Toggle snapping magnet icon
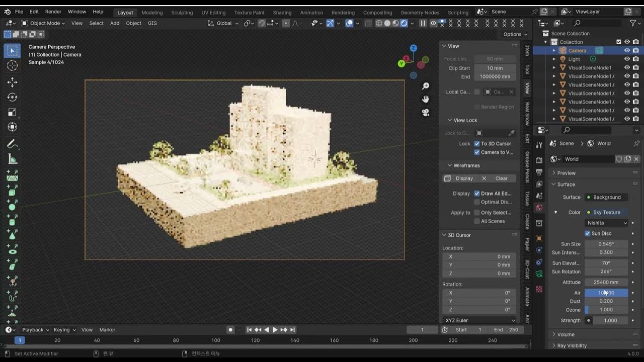This screenshot has height=362, width=644. 262,23
